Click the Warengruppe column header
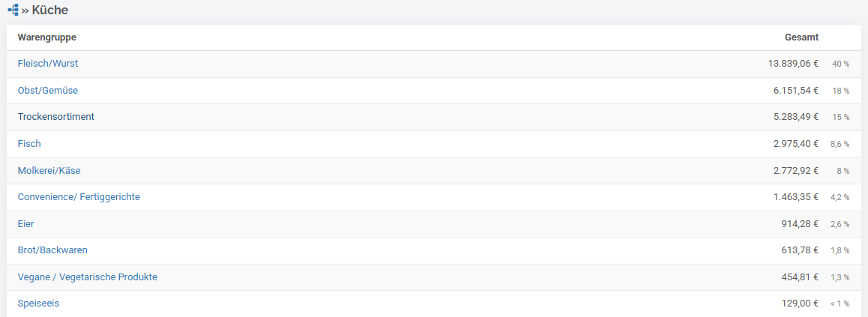Screen dimensions: 868x317 (x=47, y=37)
